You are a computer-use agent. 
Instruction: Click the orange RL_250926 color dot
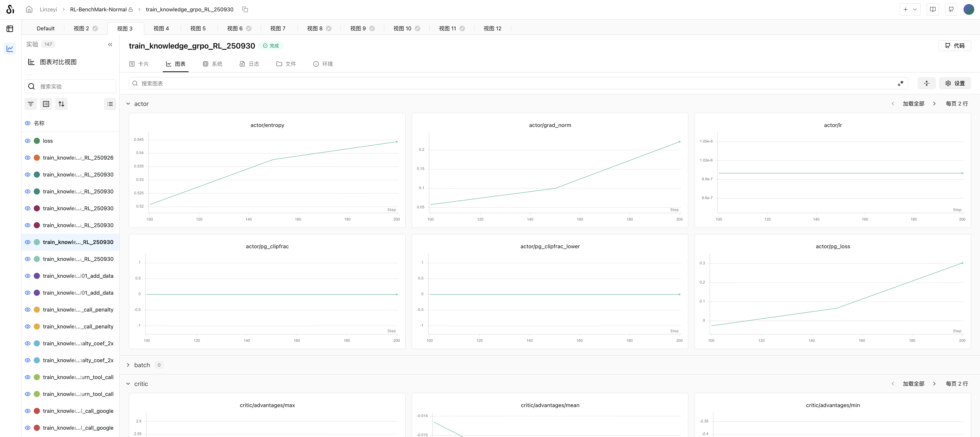[37, 158]
